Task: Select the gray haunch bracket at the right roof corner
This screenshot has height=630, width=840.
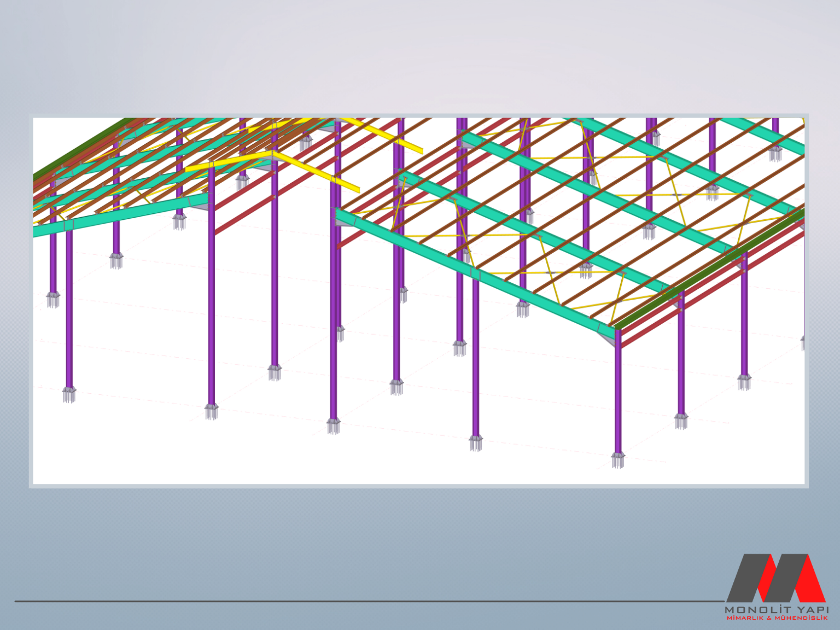Action: coord(608,340)
